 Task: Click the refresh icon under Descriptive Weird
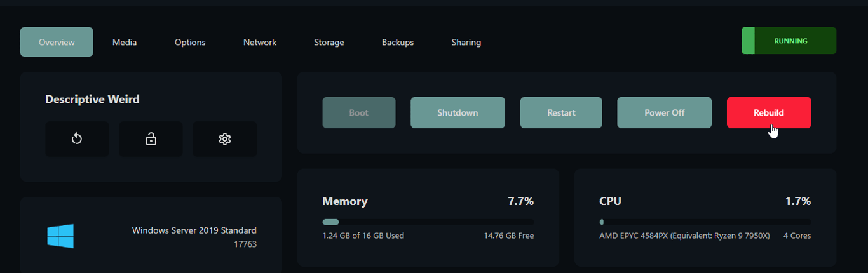click(x=77, y=139)
